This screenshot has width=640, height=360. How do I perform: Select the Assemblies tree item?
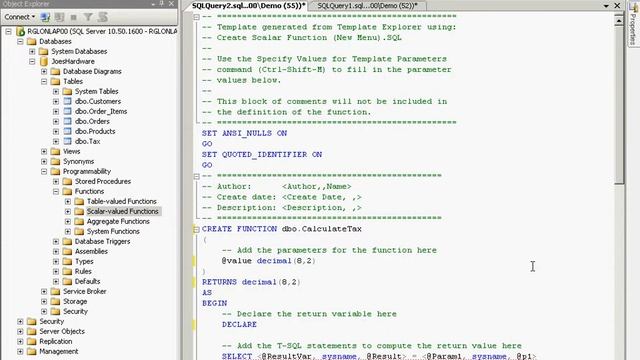[x=91, y=251]
